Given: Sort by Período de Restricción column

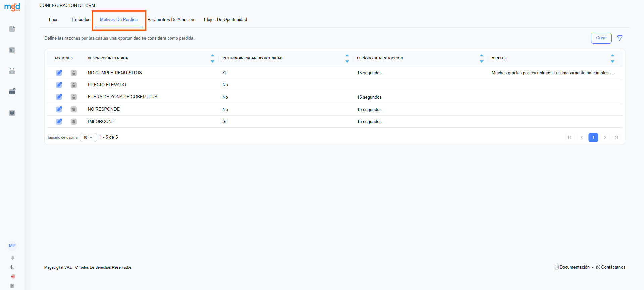Looking at the screenshot, I should (481, 58).
